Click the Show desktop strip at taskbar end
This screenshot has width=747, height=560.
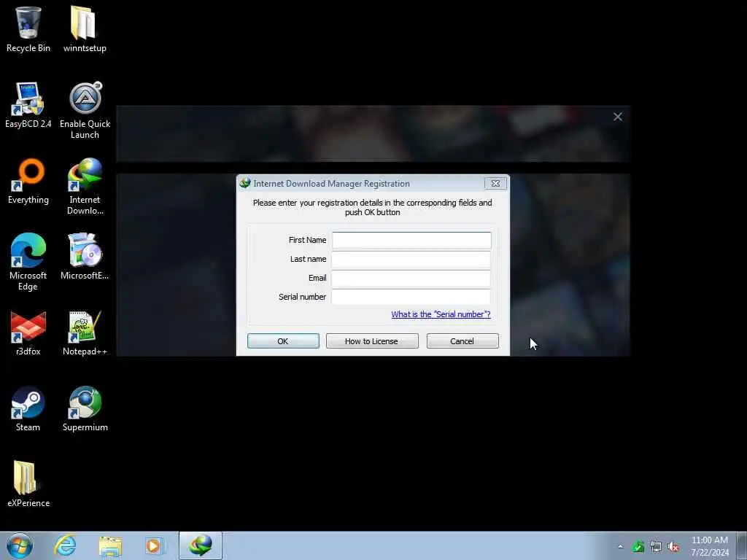click(742, 545)
